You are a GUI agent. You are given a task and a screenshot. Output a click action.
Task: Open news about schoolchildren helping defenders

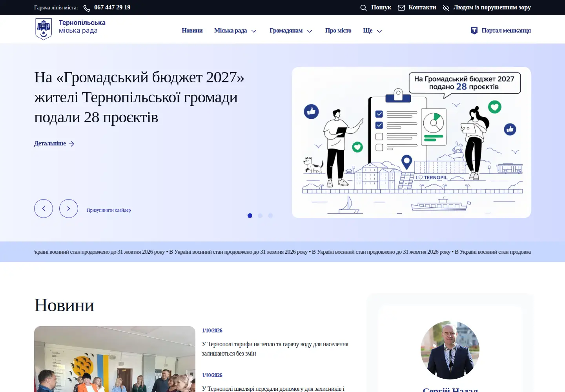click(273, 388)
